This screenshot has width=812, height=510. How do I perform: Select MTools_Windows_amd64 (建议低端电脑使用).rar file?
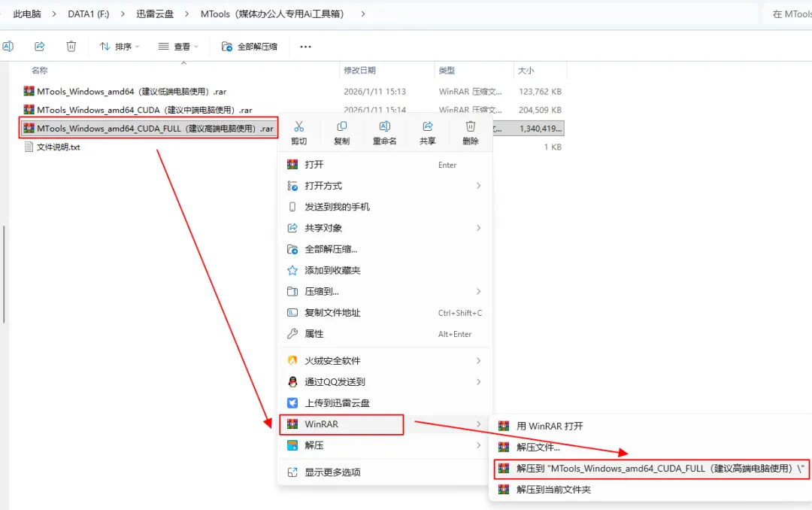tap(125, 92)
